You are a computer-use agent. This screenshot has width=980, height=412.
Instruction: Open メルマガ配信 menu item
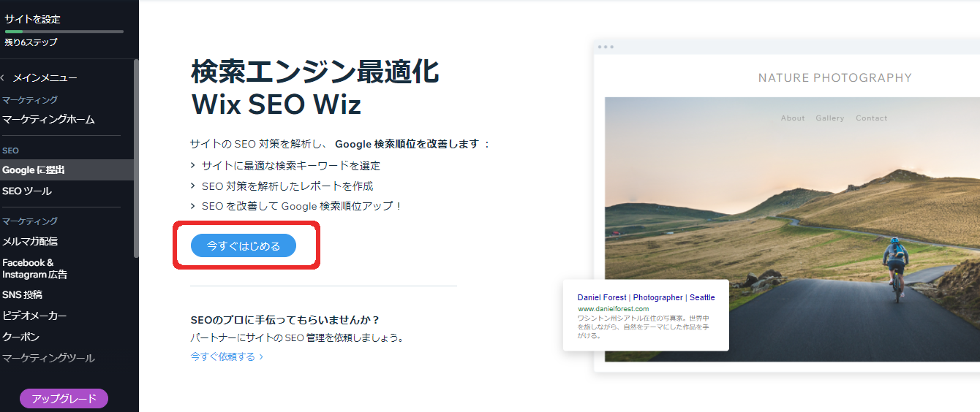point(30,241)
